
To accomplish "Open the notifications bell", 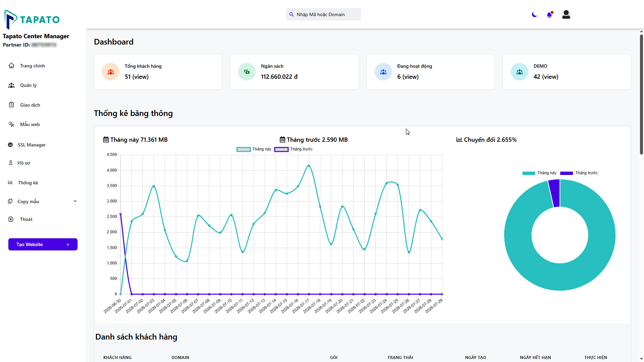I will 549,15.
